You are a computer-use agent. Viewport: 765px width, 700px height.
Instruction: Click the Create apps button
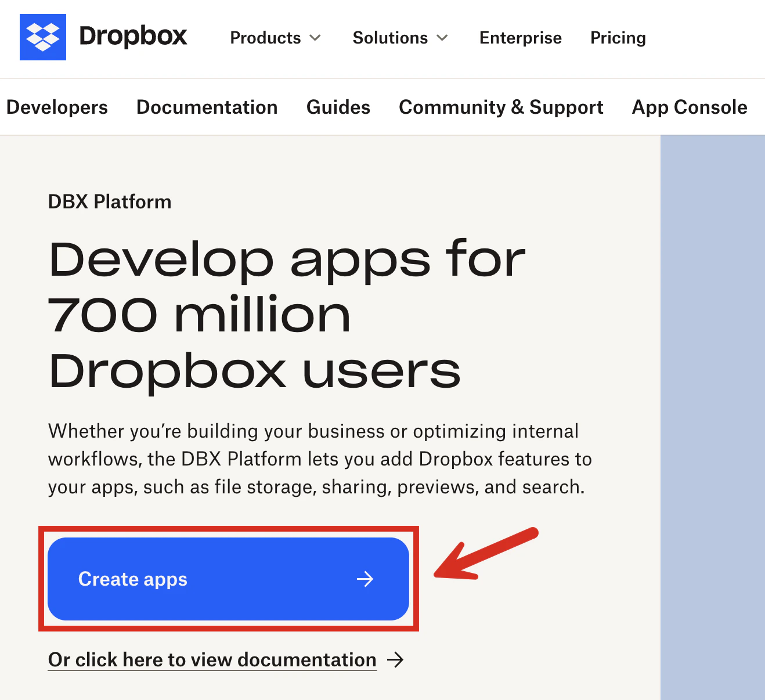pyautogui.click(x=229, y=579)
